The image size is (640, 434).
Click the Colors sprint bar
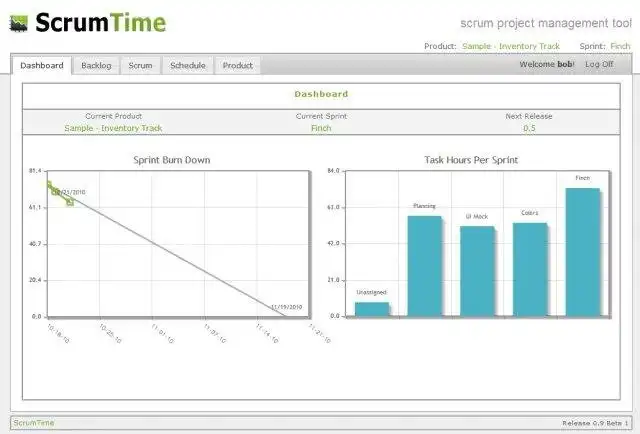coord(530,269)
